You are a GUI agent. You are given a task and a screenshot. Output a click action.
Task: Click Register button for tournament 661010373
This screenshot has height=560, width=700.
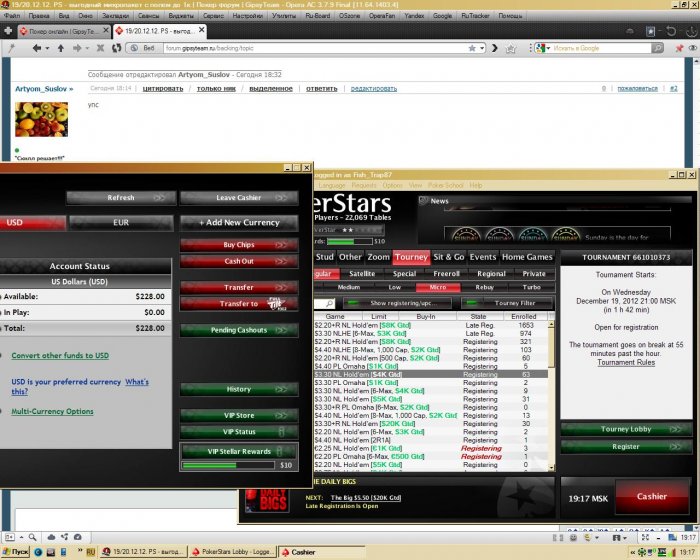(x=626, y=447)
